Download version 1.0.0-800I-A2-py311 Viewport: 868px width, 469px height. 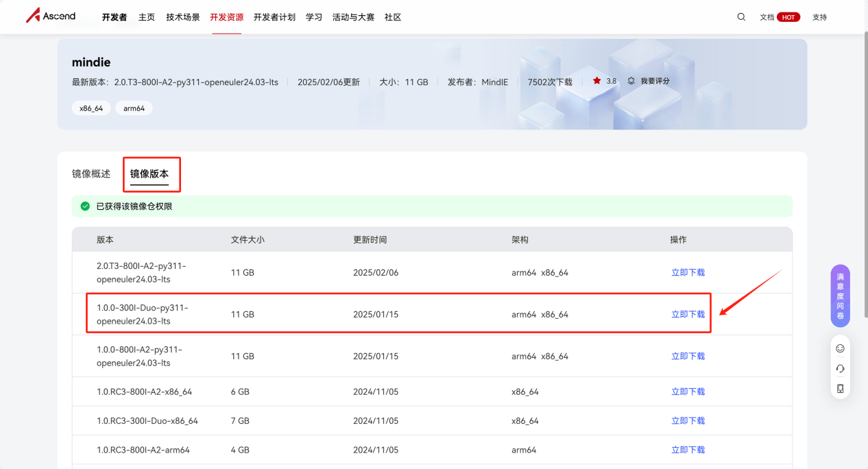point(688,356)
